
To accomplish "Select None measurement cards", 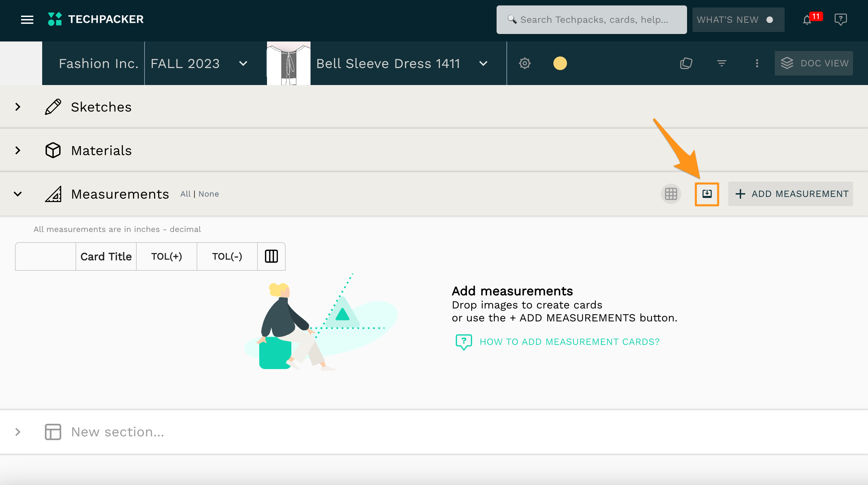I will [x=208, y=194].
